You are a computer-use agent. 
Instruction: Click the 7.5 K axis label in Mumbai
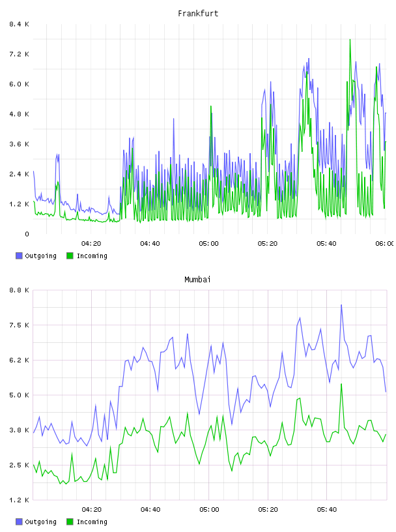(x=19, y=325)
